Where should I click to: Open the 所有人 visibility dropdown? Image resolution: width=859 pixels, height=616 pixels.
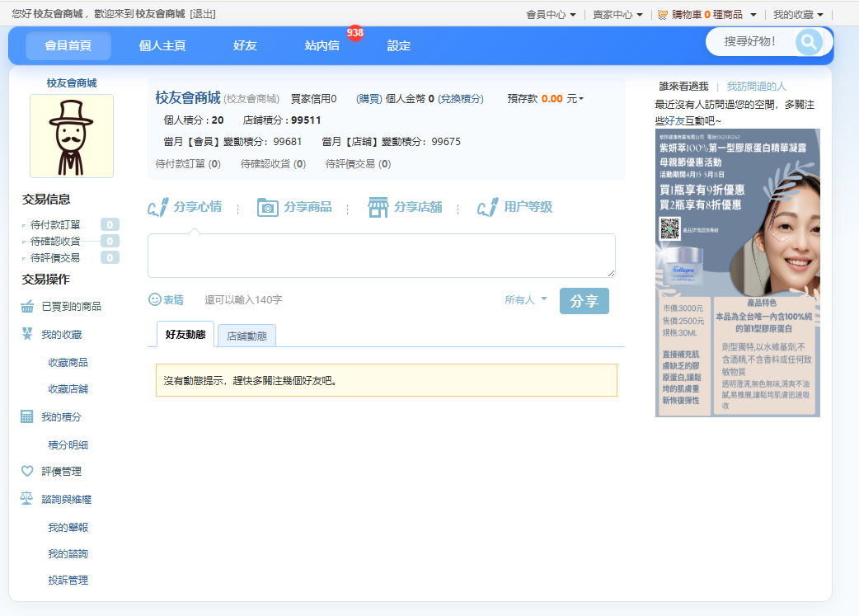526,300
